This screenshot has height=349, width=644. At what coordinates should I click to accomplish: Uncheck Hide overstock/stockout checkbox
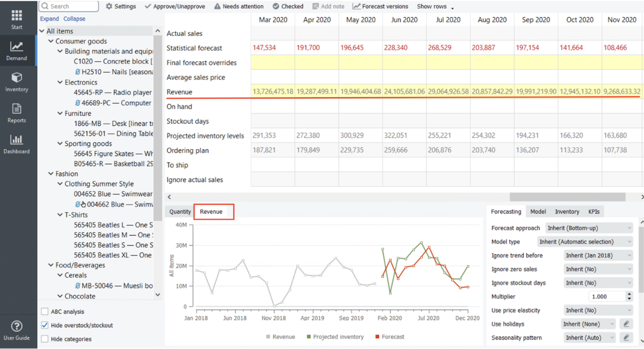(45, 325)
